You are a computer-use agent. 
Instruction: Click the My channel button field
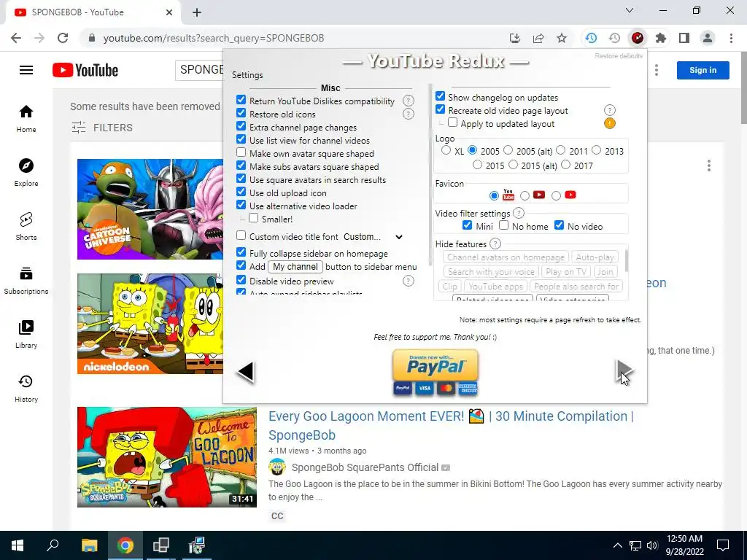(295, 267)
